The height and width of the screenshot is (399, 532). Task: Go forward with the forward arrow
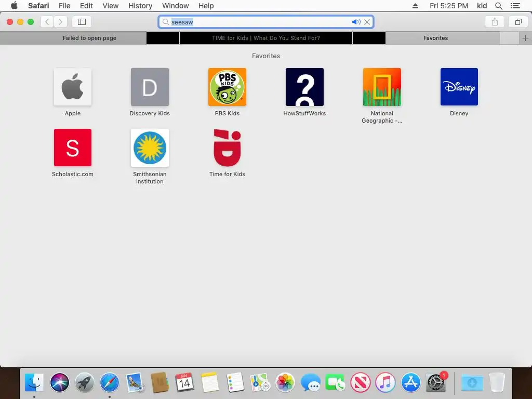(60, 22)
